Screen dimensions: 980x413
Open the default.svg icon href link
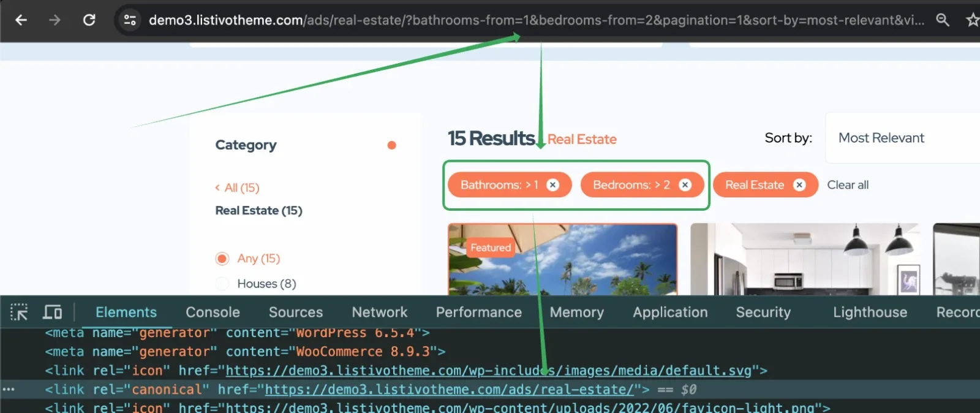[489, 371]
